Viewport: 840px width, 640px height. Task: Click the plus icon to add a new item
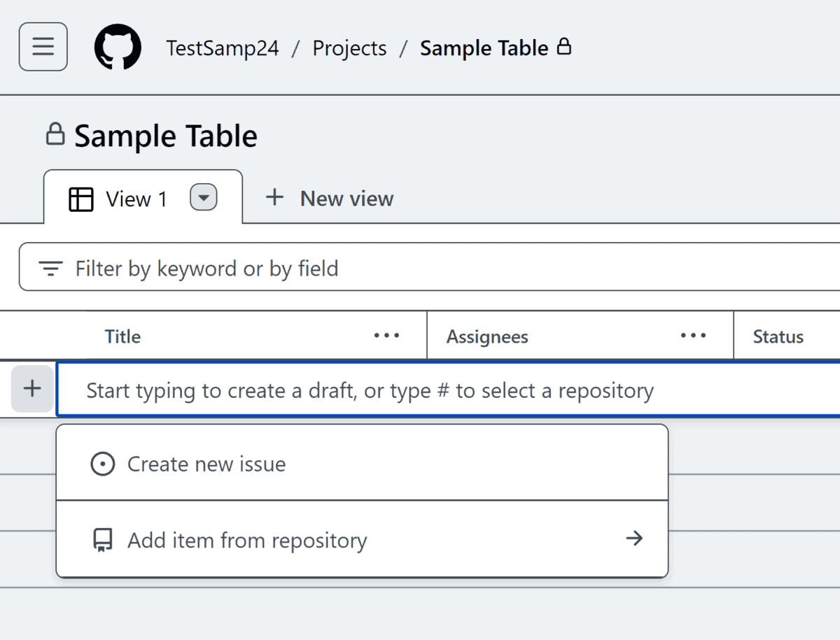tap(31, 389)
